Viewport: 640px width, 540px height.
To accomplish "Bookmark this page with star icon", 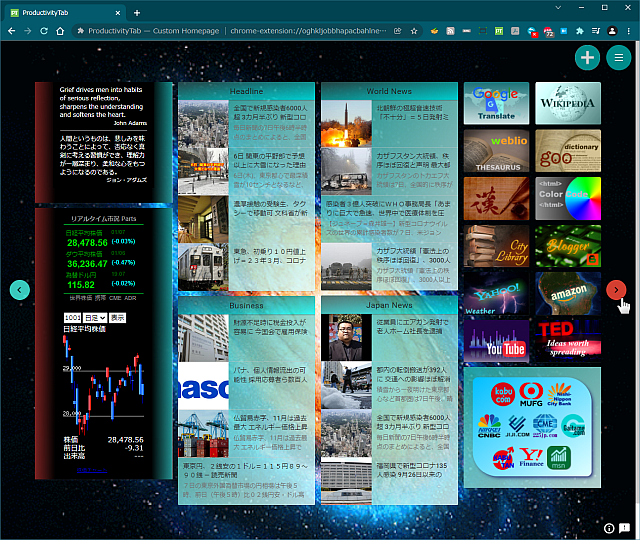I will (414, 31).
